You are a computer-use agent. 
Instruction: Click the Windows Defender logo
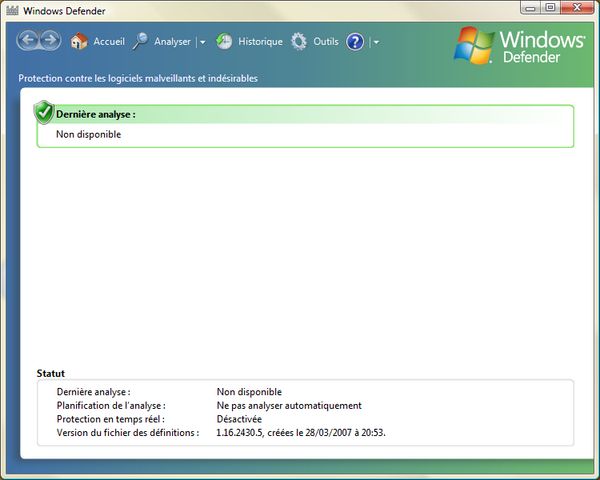(519, 46)
